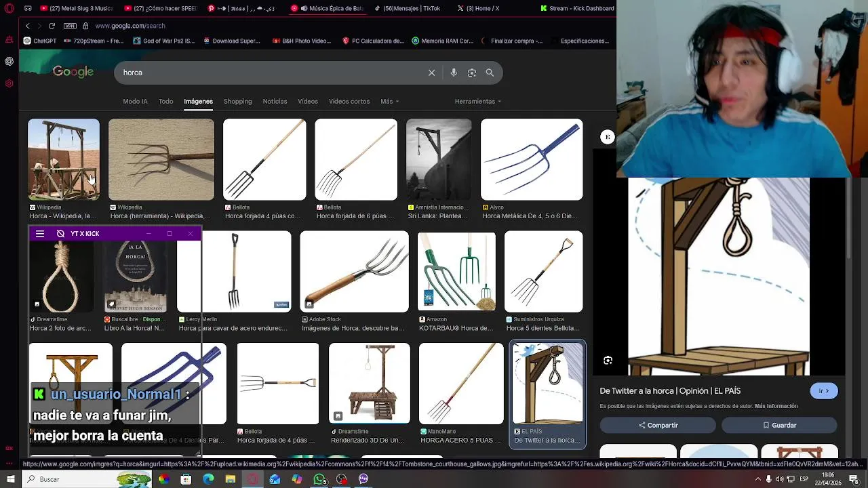The width and height of the screenshot is (868, 488).
Task: Go back with the browser back arrow
Action: pyautogui.click(x=27, y=26)
